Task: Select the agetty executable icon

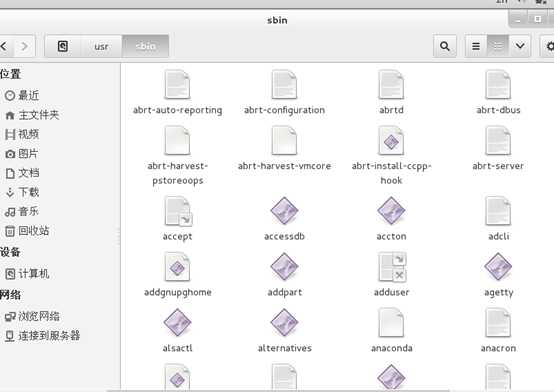Action: coord(498,267)
